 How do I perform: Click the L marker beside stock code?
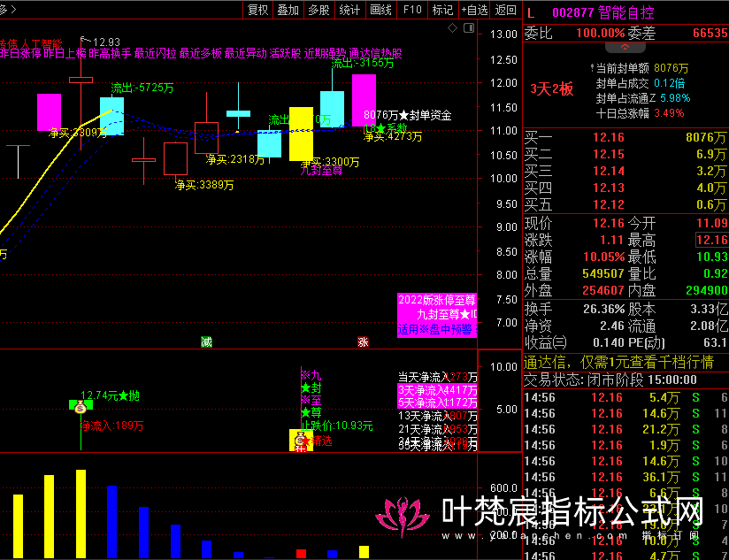531,13
